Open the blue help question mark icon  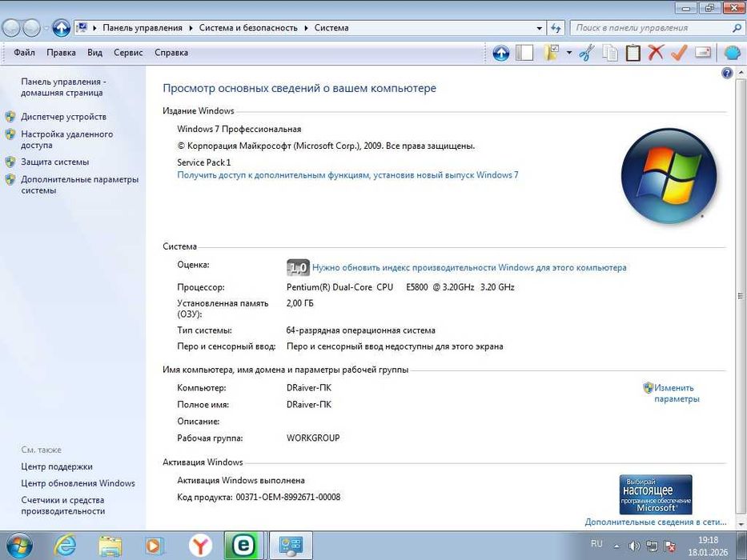pyautogui.click(x=727, y=74)
